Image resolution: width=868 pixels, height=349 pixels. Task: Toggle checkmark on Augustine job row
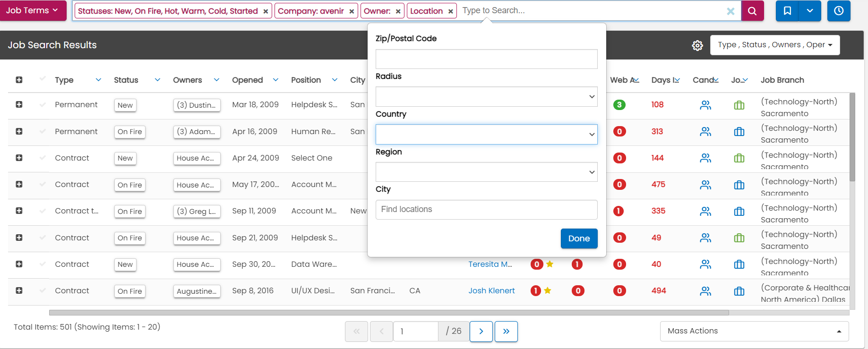click(x=43, y=290)
